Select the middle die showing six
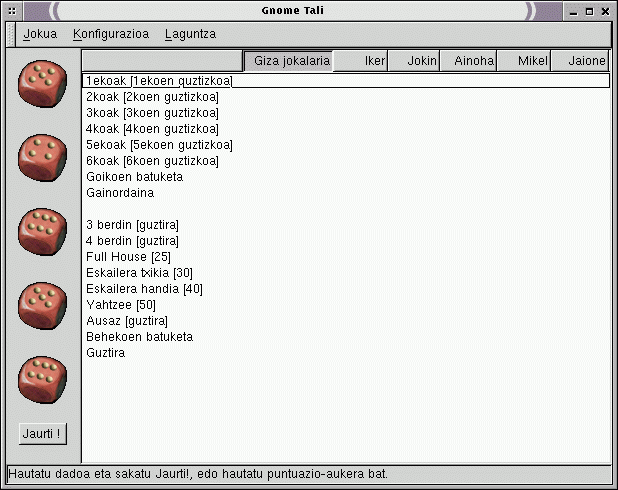Image resolution: width=618 pixels, height=490 pixels. [43, 232]
